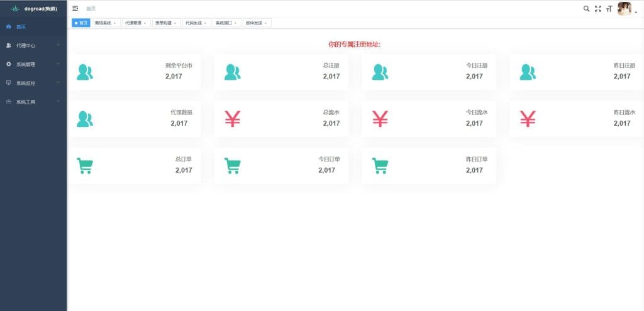Click the search magnifier icon
The height and width of the screenshot is (311, 644).
click(x=586, y=9)
